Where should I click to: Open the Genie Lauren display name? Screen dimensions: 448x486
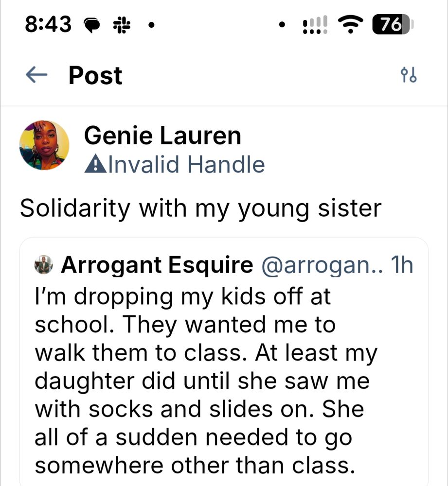(162, 135)
